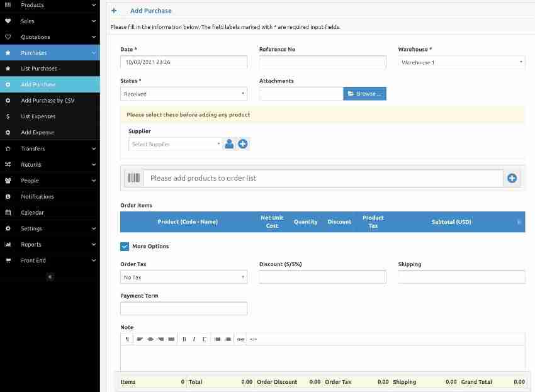Viewport: 535px width, 392px height.
Task: Click the blue plus to add a product
Action: tap(512, 178)
